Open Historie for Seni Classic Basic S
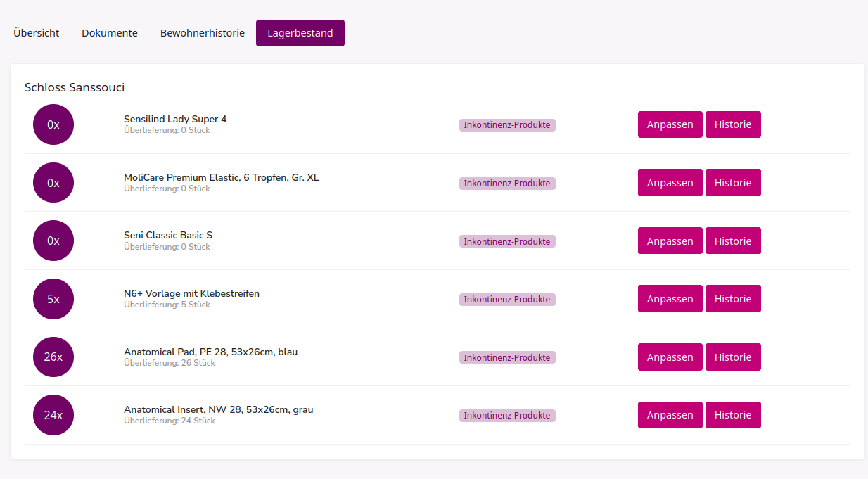 733,241
